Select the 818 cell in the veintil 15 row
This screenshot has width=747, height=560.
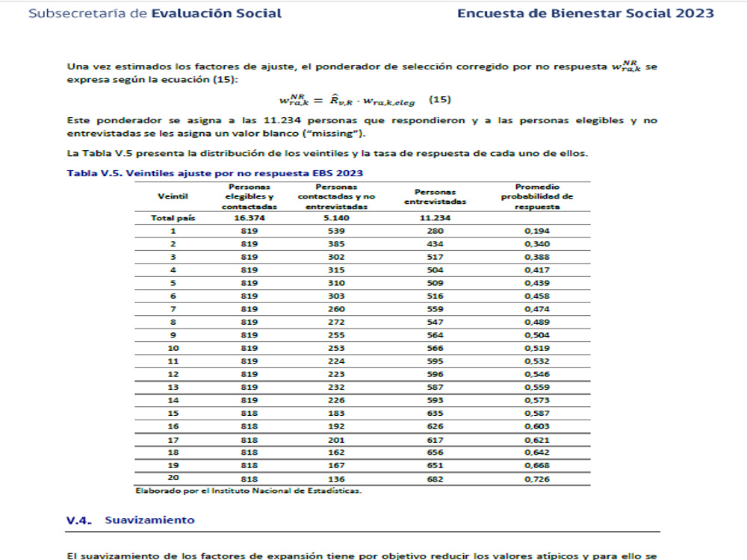[x=249, y=414]
